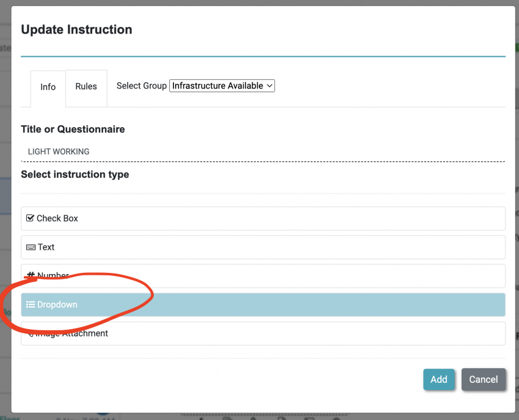The height and width of the screenshot is (420, 519).
Task: Expand the Infrastructure Available combo box arrow
Action: (269, 85)
